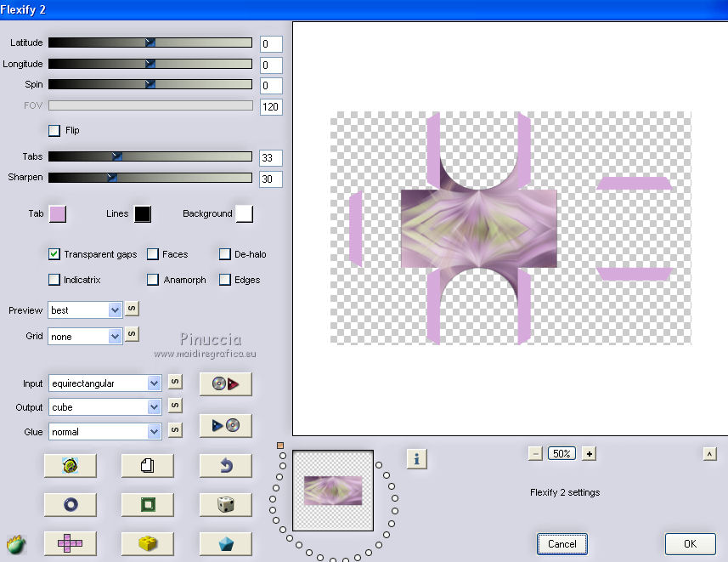Open the Input projection dropdown
This screenshot has height=562, width=728.
[105, 383]
